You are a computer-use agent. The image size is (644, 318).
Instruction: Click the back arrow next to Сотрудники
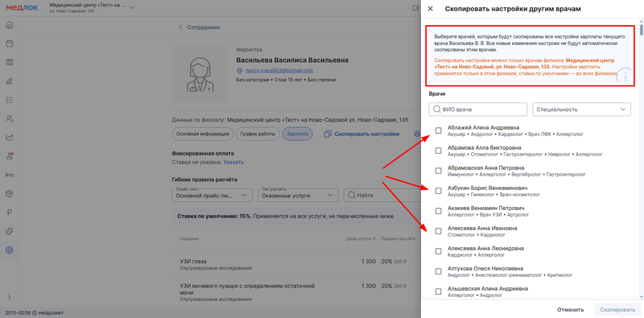point(180,27)
